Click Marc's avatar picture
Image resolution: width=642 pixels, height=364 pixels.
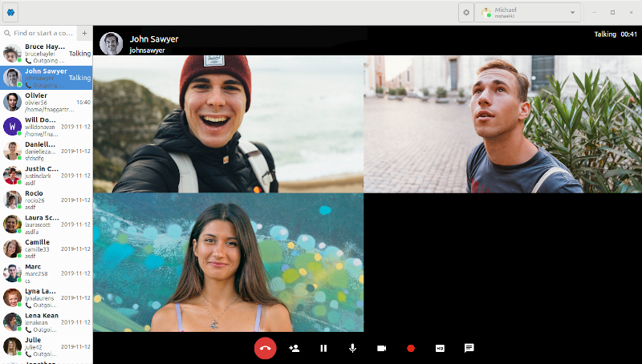click(12, 273)
